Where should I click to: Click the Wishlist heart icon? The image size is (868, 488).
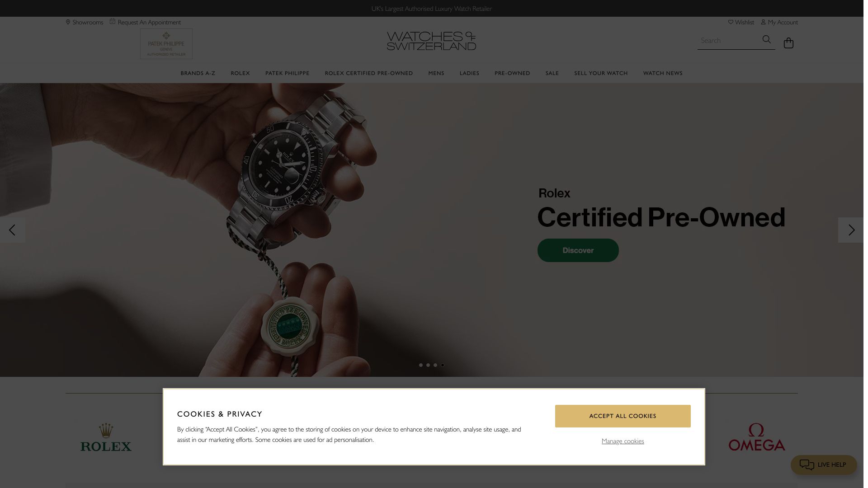pos(731,22)
